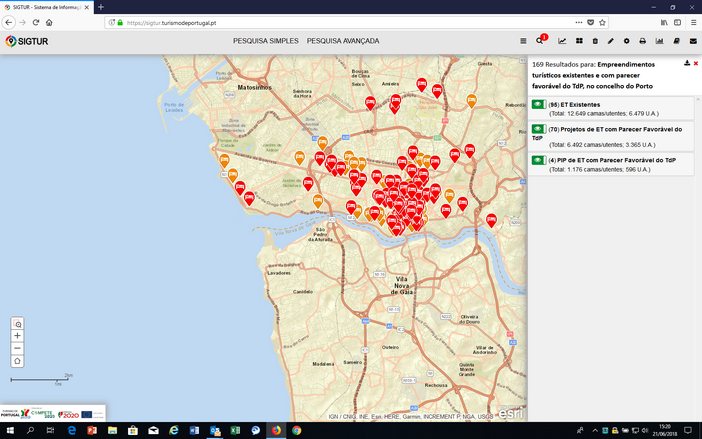The width and height of the screenshot is (702, 439).
Task: Open the hamburger layers menu icon
Action: (x=523, y=41)
